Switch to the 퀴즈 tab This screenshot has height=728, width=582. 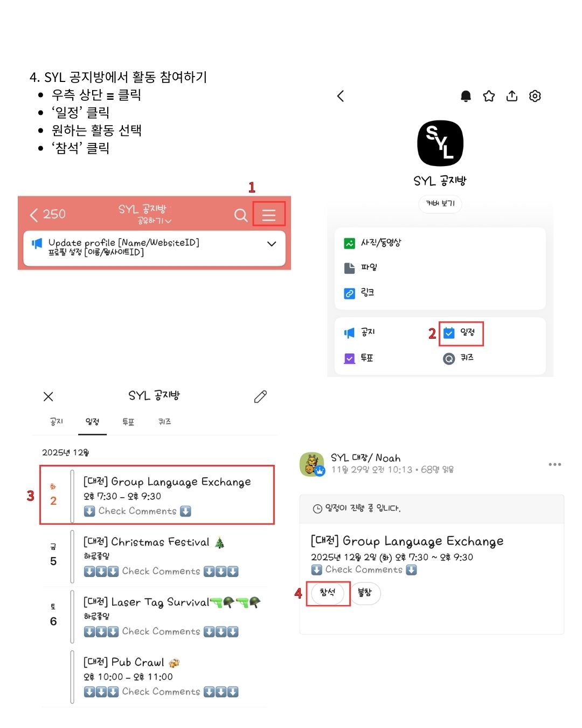(x=165, y=422)
